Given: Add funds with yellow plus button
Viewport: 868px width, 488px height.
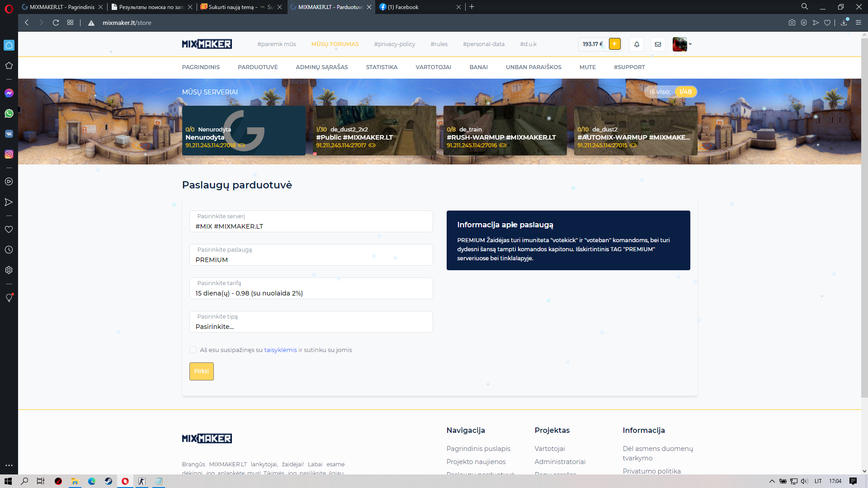Looking at the screenshot, I should click(x=614, y=44).
